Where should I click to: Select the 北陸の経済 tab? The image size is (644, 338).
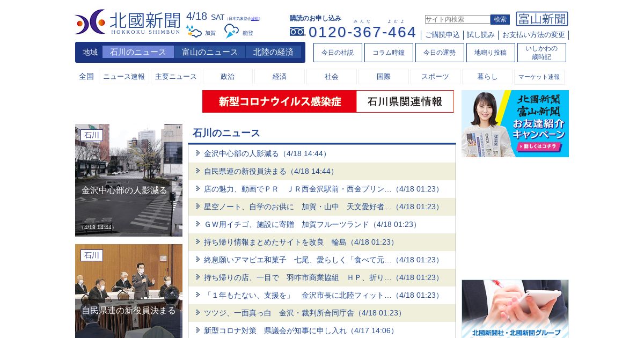(x=273, y=52)
